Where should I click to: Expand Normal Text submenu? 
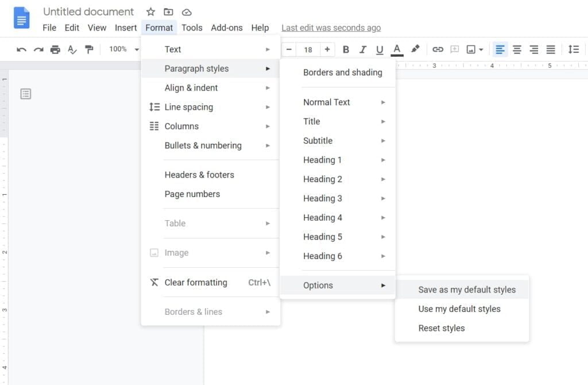tap(338, 102)
